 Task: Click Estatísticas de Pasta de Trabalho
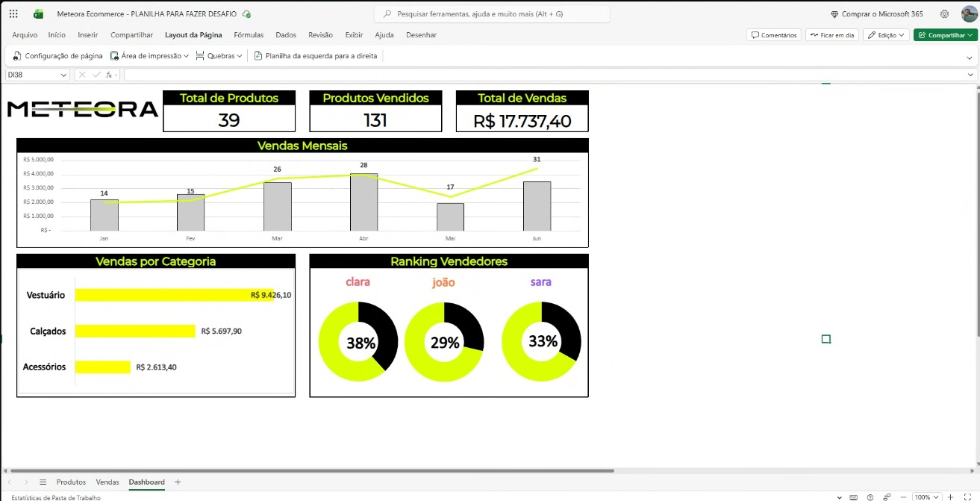[x=56, y=497]
